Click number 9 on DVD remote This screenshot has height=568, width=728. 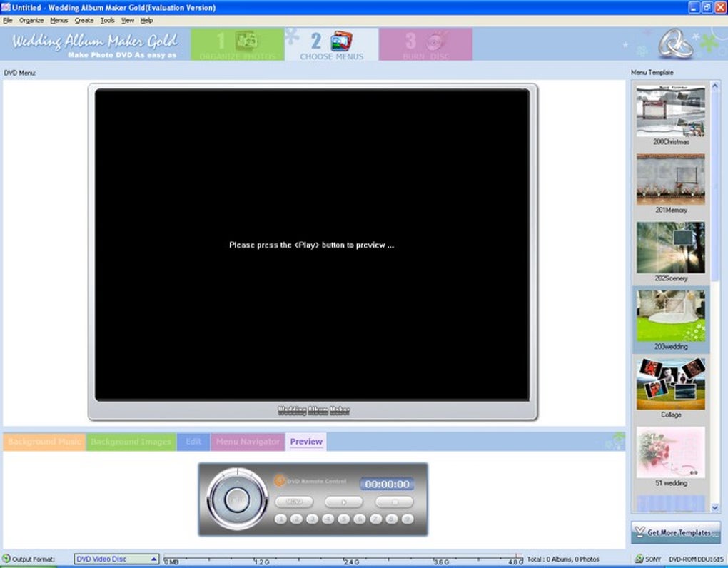pyautogui.click(x=407, y=519)
